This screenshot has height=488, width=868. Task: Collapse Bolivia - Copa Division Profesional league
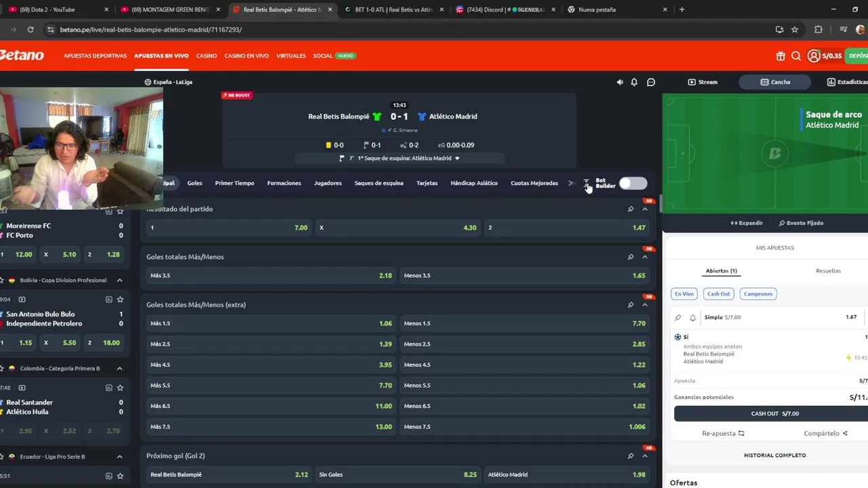tap(119, 280)
